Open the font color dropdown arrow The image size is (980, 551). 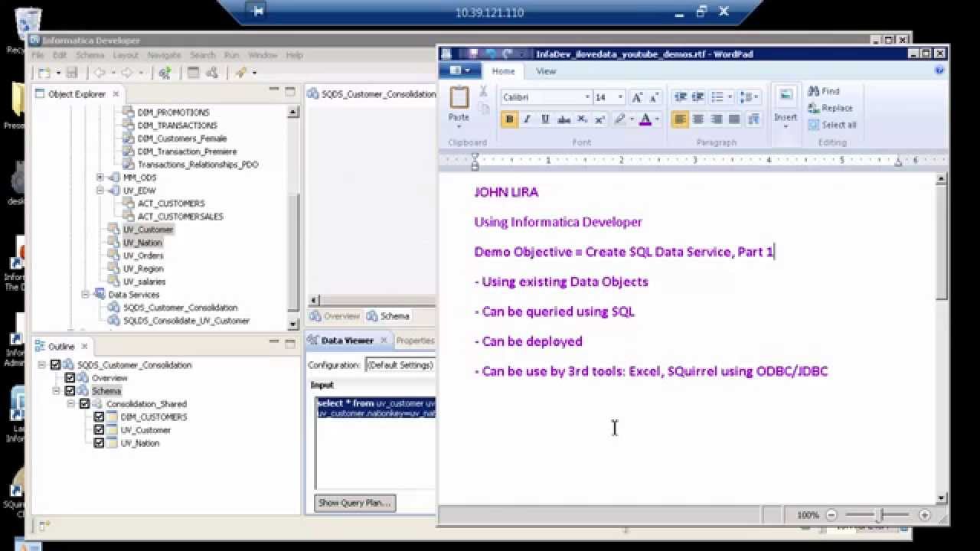point(657,119)
